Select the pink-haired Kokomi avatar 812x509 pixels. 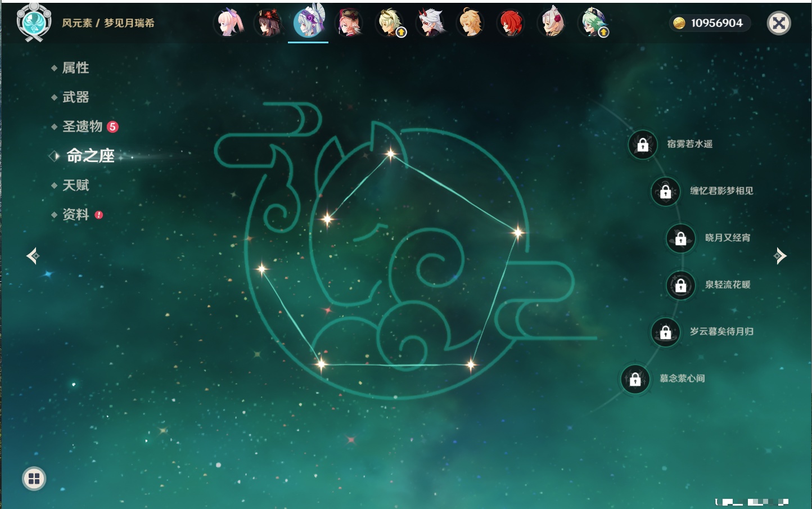point(229,23)
